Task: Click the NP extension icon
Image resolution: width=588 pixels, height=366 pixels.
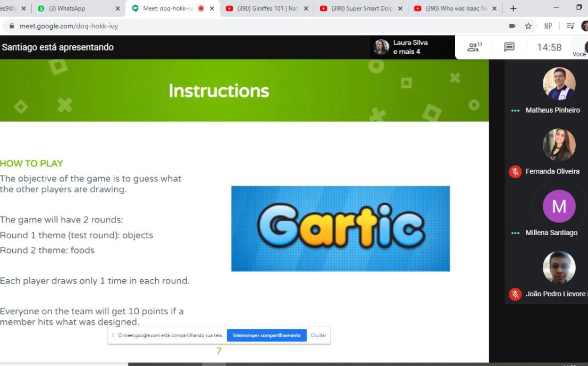Action: (x=548, y=26)
